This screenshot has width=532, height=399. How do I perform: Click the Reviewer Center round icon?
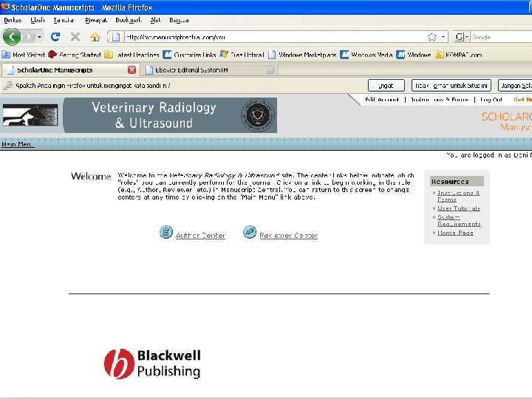click(x=250, y=232)
